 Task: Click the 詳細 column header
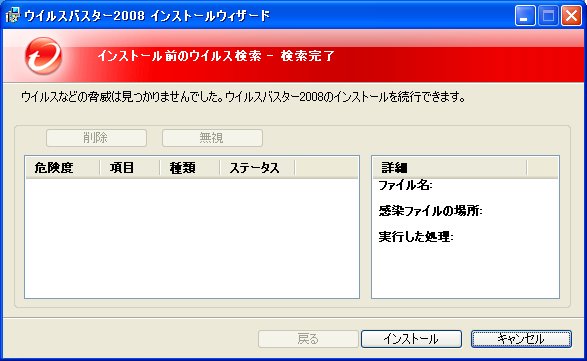pos(450,168)
